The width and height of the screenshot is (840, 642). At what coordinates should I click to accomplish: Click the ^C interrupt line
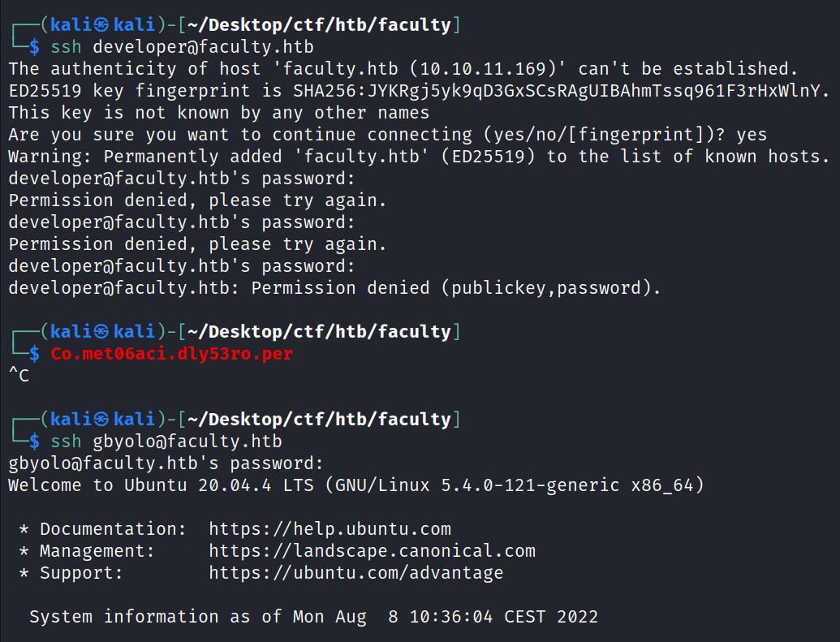[x=19, y=376]
